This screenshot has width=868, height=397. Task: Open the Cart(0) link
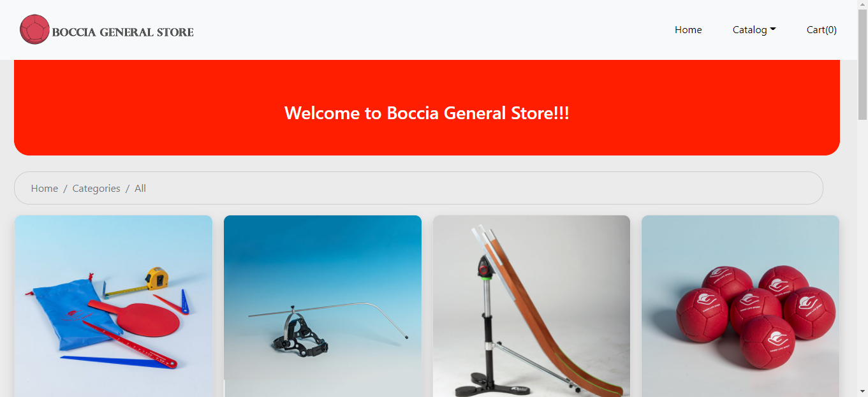[821, 30]
